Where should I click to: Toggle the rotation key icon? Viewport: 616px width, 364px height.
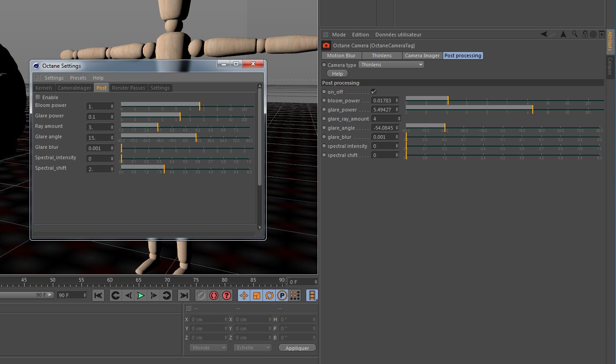click(269, 296)
